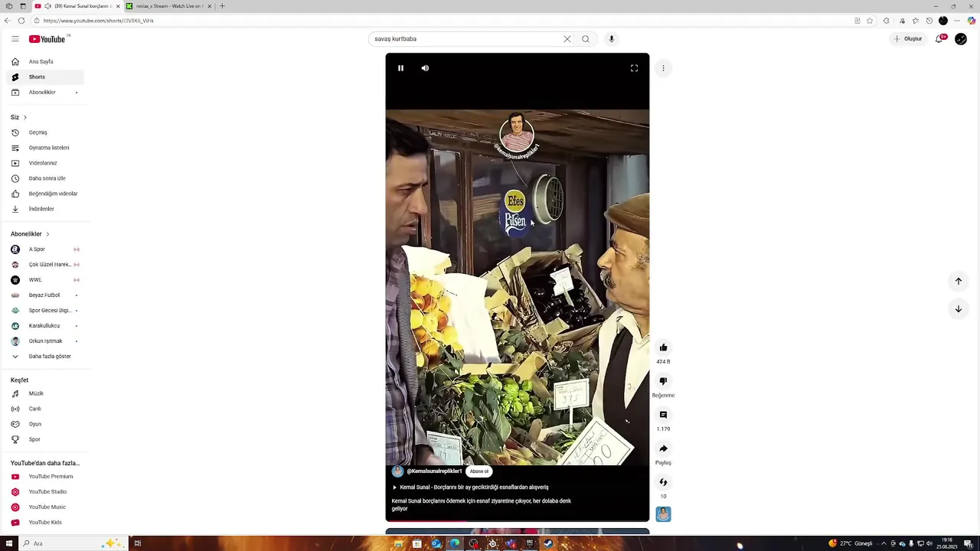Viewport: 980px width, 551px height.
Task: Open YouTube Studio
Action: [x=46, y=492]
